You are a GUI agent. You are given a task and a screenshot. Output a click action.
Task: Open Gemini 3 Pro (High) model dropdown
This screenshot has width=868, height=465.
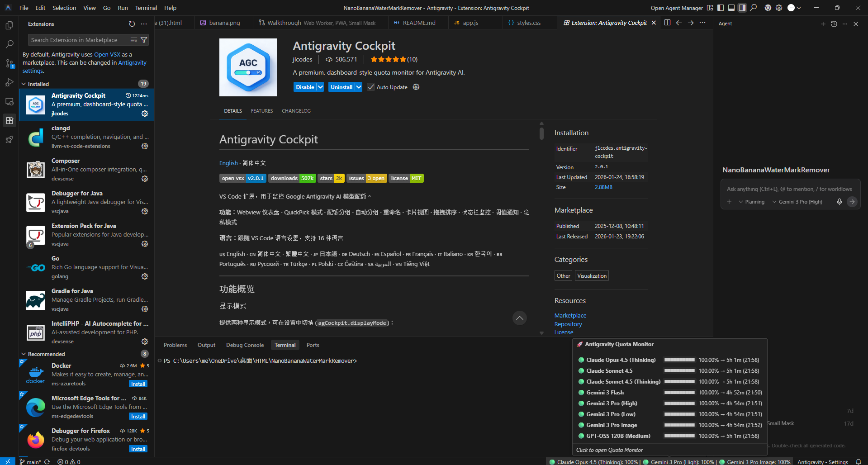[797, 202]
